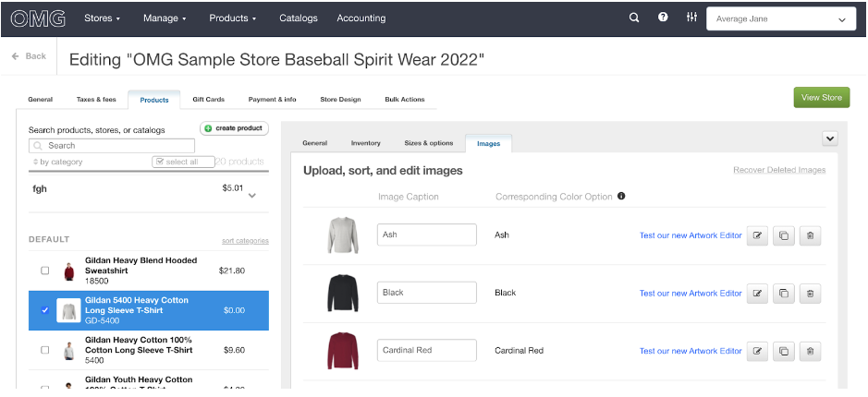Click the Cardinal Red caption field
This screenshot has width=868, height=397.
click(427, 350)
